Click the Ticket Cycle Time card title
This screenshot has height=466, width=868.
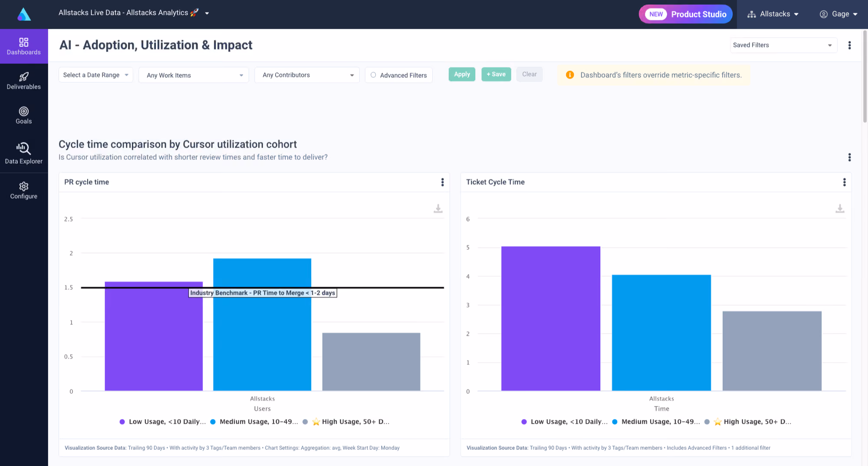tap(495, 182)
